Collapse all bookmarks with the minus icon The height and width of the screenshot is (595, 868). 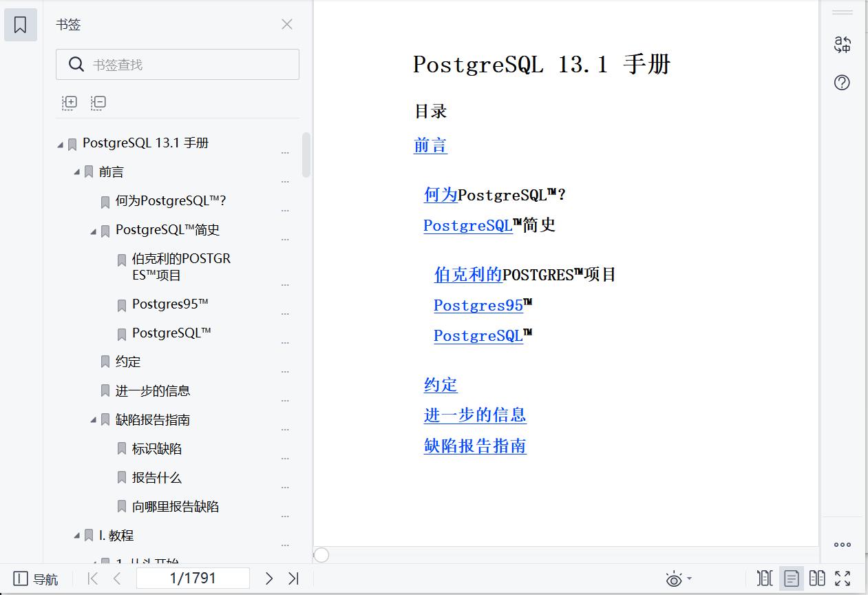[98, 102]
